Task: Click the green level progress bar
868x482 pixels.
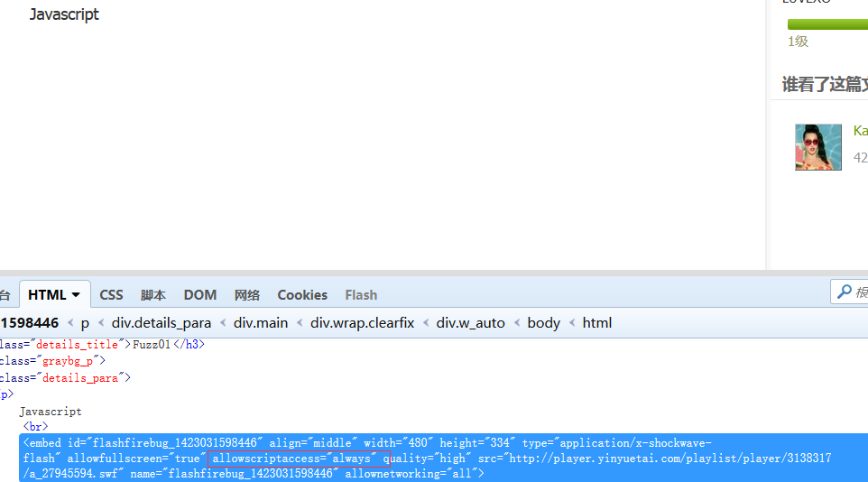Action: [x=827, y=24]
